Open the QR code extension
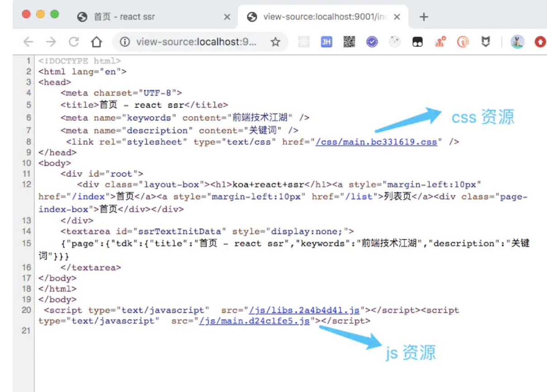 [349, 42]
